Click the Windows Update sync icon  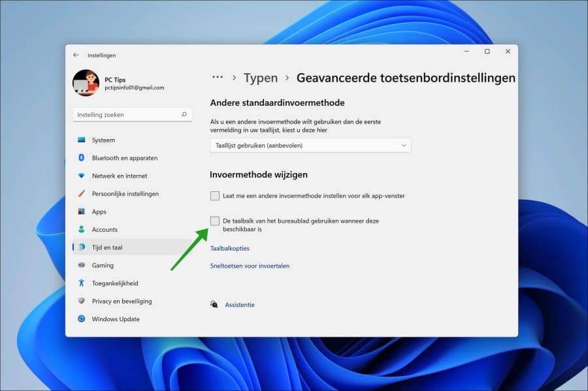pos(82,319)
